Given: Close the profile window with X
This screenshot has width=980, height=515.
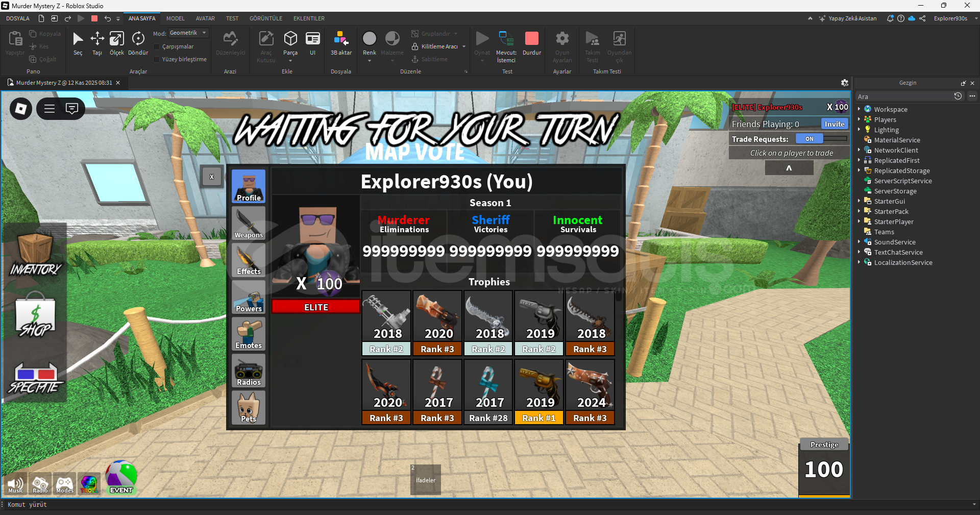Looking at the screenshot, I should coord(212,177).
